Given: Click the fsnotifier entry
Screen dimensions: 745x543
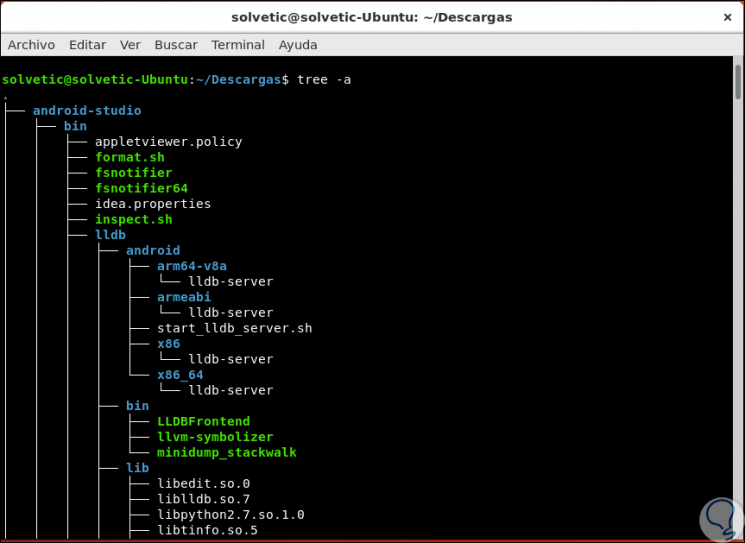Looking at the screenshot, I should tap(134, 173).
